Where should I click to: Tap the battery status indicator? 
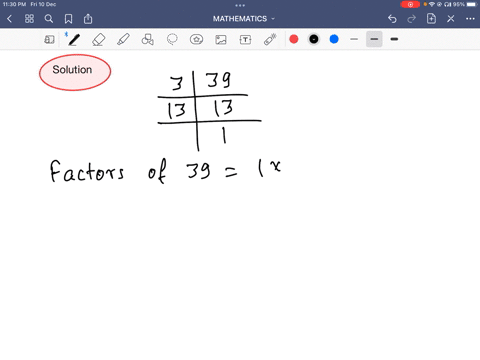tap(472, 4)
